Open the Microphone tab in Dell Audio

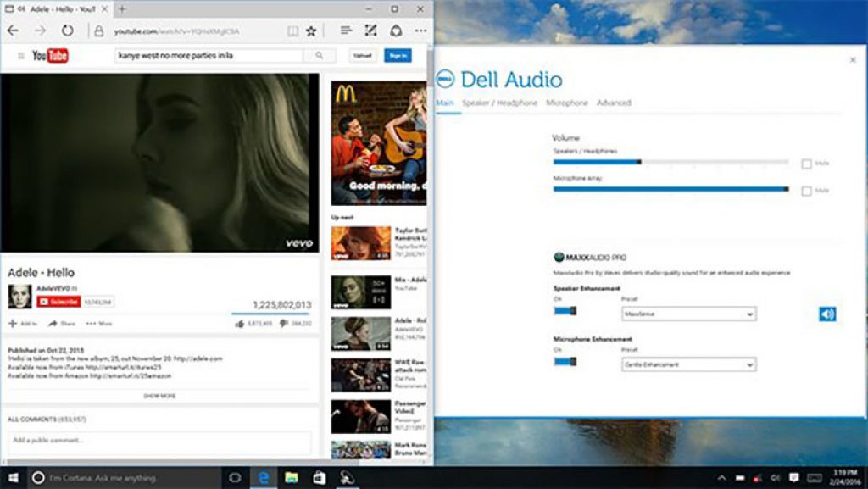pyautogui.click(x=567, y=103)
